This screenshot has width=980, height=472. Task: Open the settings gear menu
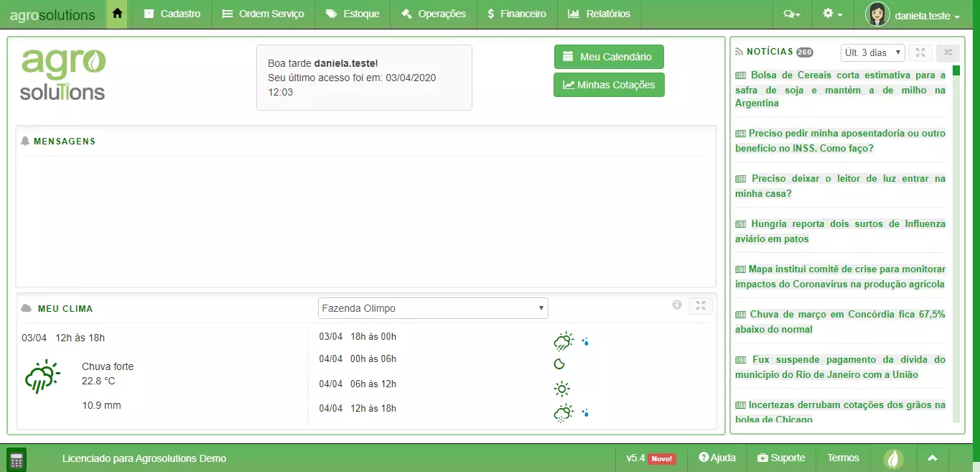click(832, 14)
